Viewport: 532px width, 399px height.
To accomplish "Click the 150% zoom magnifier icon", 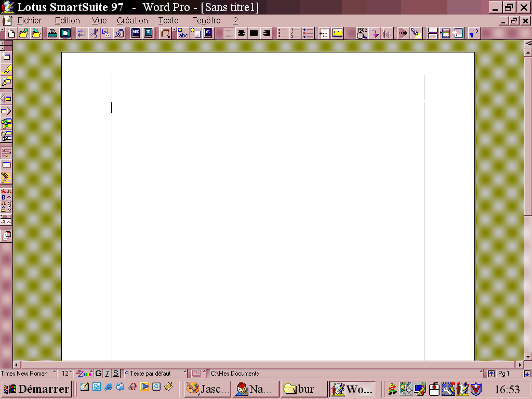I will point(362,33).
